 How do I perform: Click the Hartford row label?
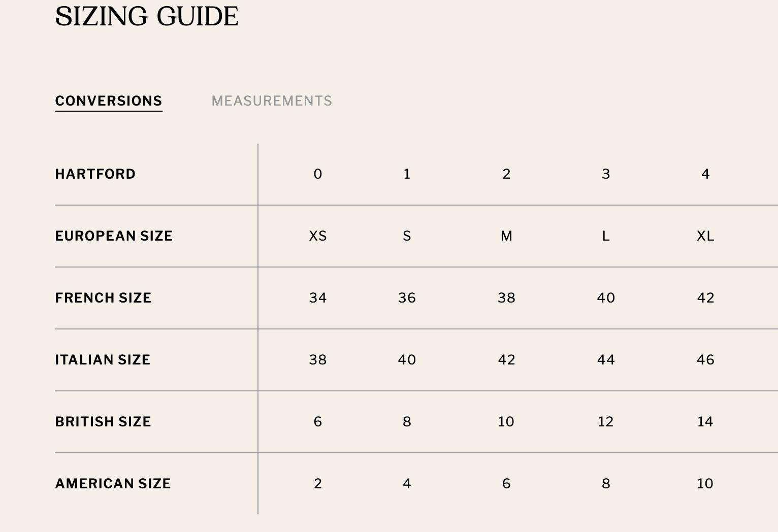[x=95, y=174]
